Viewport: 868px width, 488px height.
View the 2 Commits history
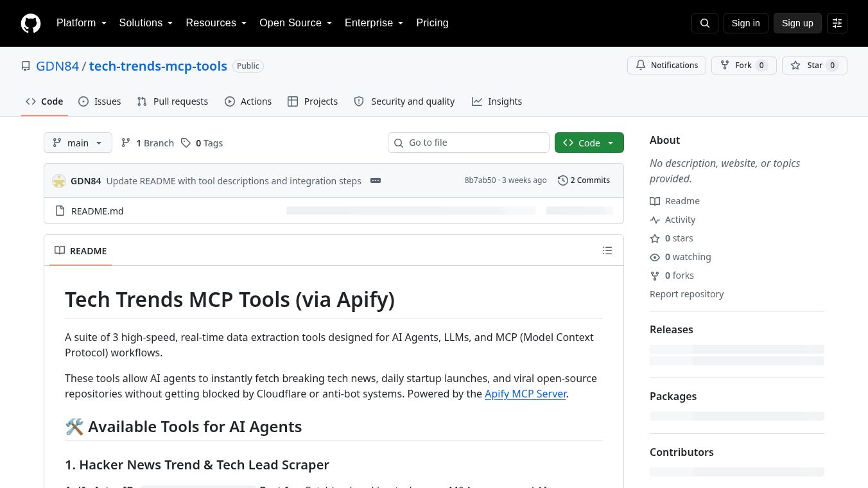[x=584, y=180]
